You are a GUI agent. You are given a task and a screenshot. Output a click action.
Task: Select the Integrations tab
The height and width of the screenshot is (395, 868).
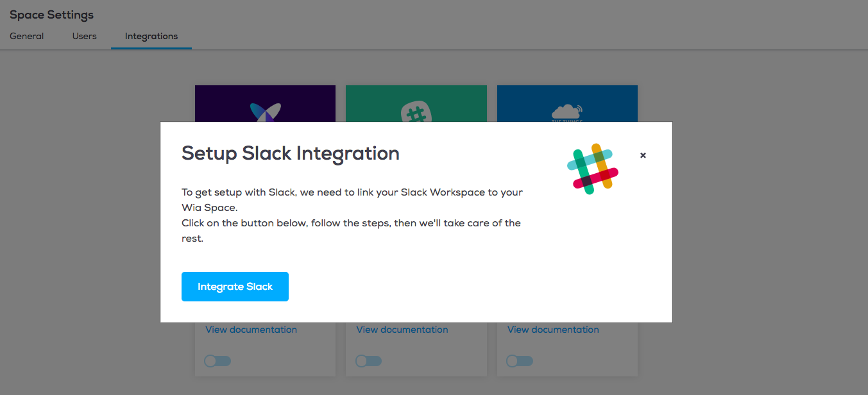click(151, 36)
